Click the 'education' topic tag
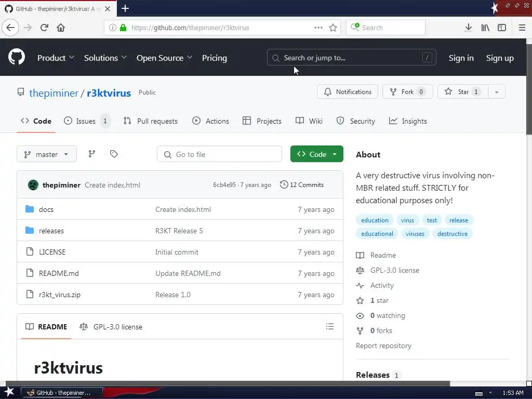Image resolution: width=532 pixels, height=399 pixels. point(375,220)
